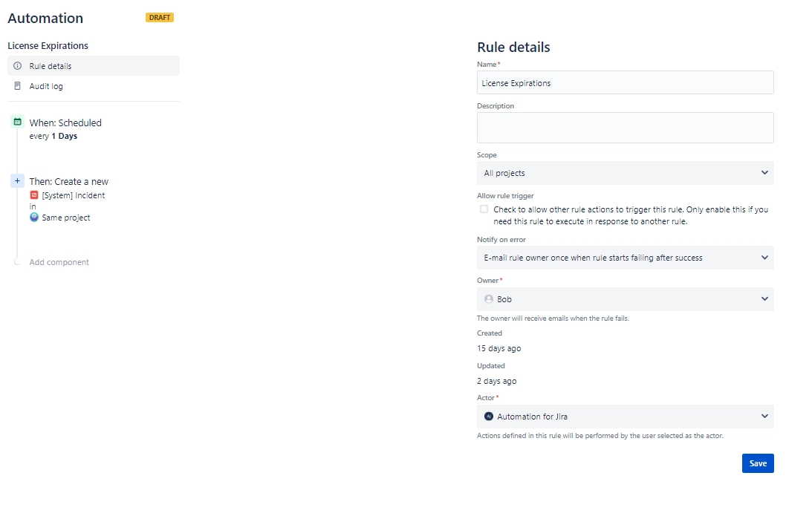Enable the Allow rule trigger checkbox
This screenshot has width=812, height=519.
484,209
